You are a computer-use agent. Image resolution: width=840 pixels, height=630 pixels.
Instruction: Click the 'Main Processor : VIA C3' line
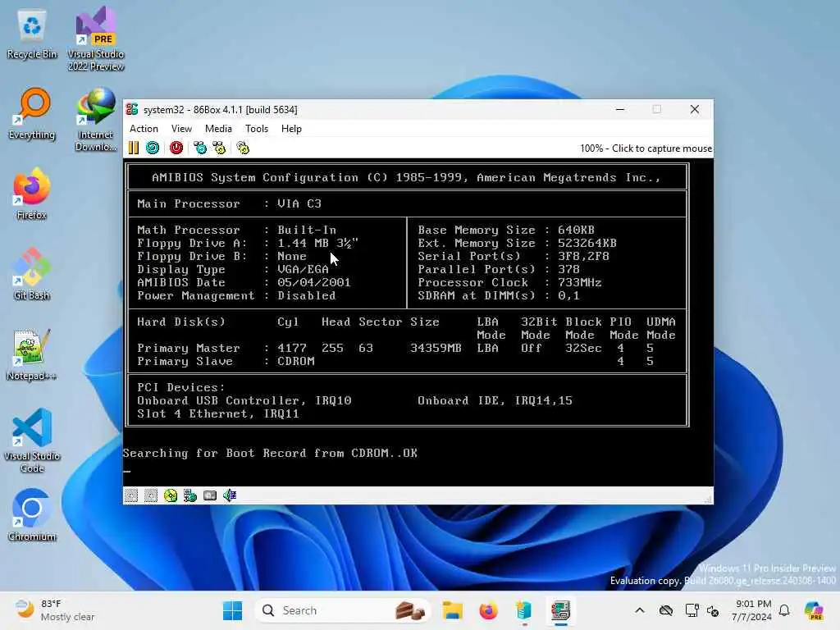point(230,203)
